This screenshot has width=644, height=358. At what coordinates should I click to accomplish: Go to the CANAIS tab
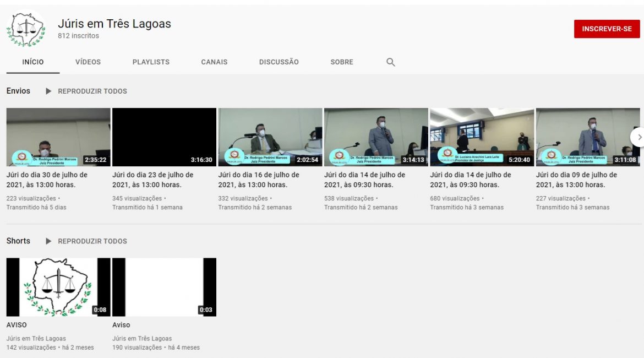click(x=214, y=62)
